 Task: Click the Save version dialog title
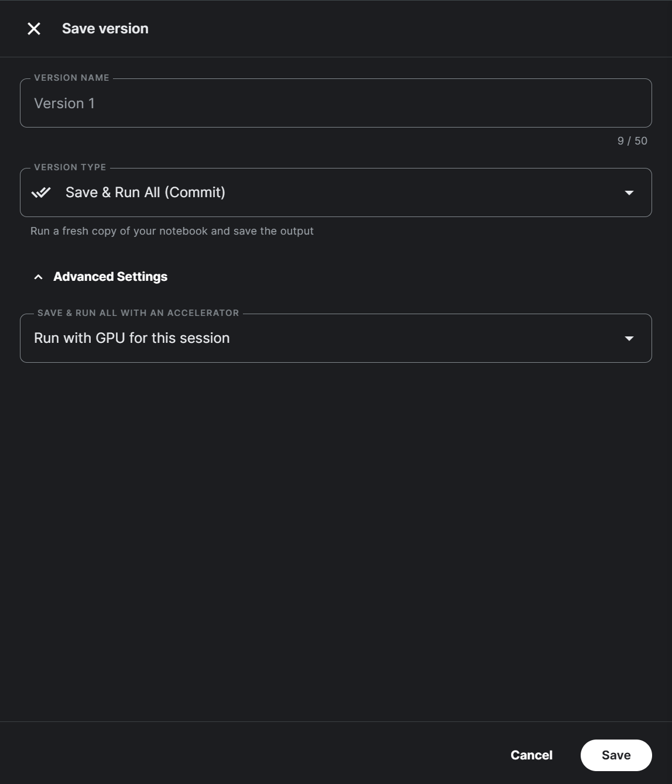point(105,29)
